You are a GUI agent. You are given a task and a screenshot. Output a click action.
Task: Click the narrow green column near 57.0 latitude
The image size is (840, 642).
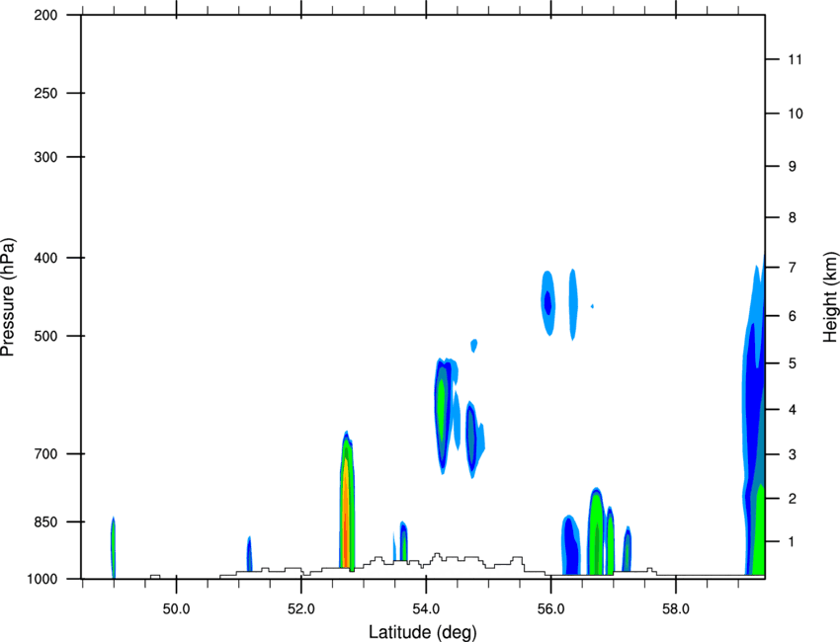point(610,541)
